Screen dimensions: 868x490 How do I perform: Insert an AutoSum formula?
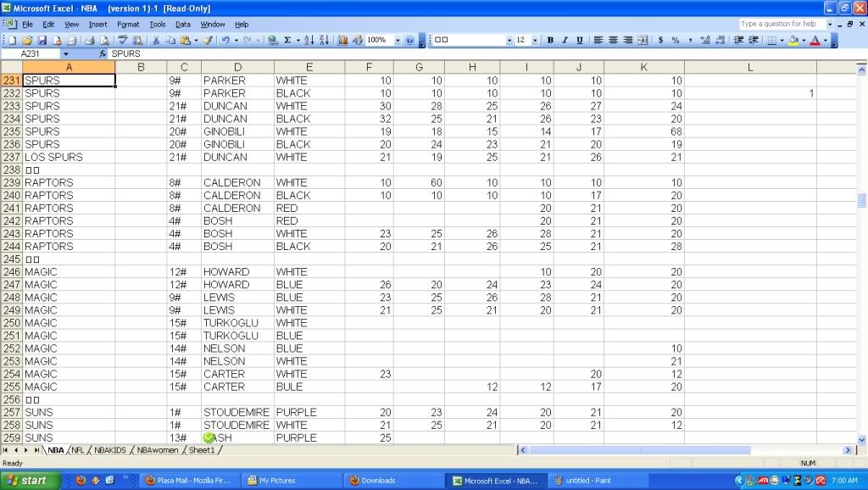[x=288, y=40]
